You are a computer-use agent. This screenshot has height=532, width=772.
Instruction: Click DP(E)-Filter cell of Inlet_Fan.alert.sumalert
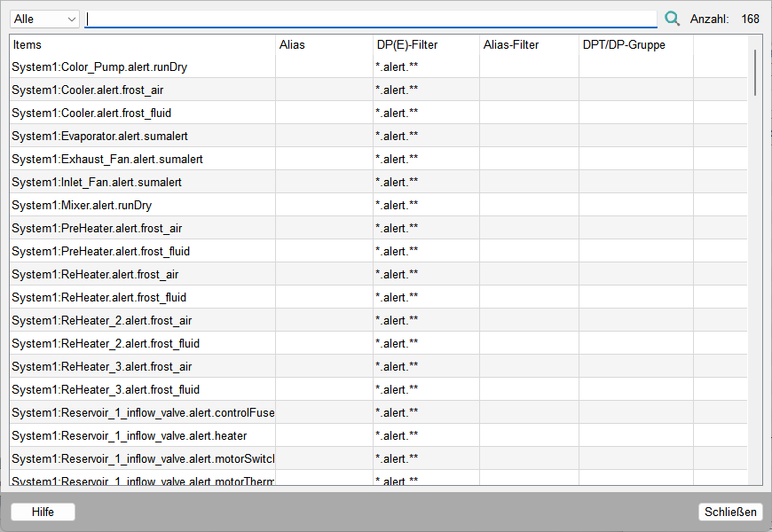[426, 182]
